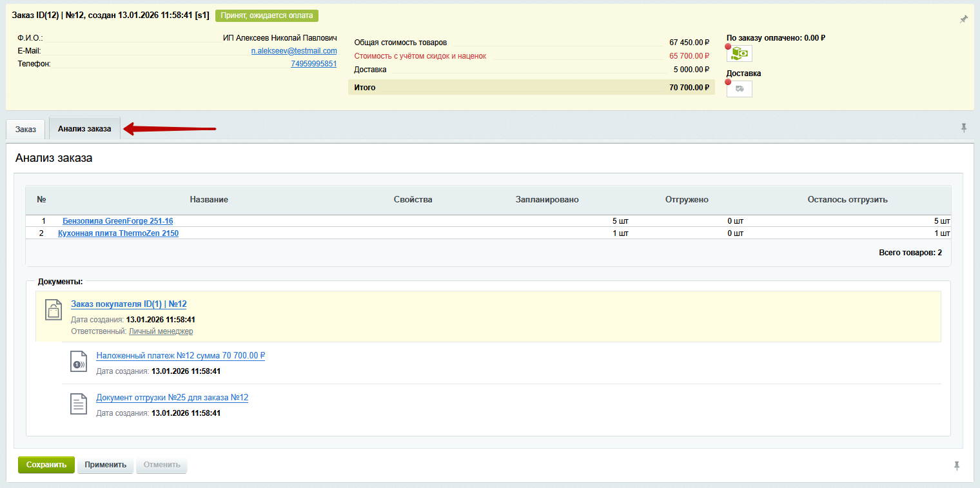Open the n.alekseev@testmail.com email link
This screenshot has height=488, width=980.
(x=294, y=51)
